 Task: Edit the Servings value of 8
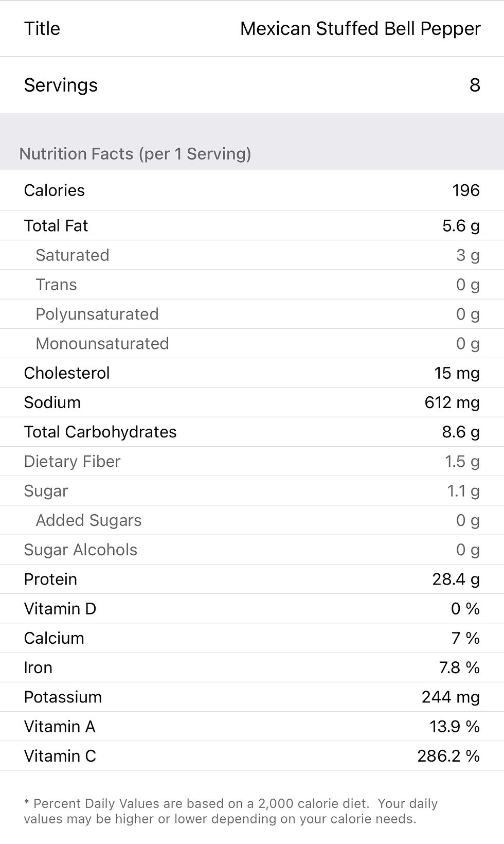point(474,85)
